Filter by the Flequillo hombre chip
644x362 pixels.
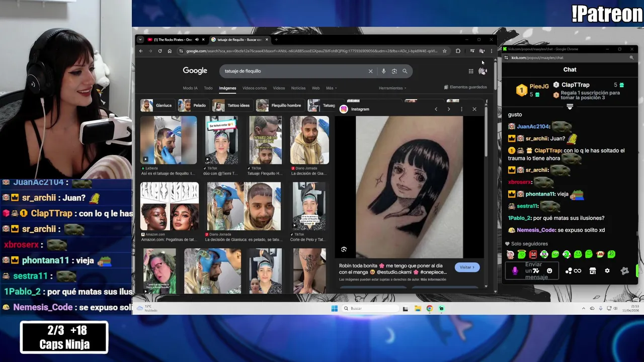(279, 106)
